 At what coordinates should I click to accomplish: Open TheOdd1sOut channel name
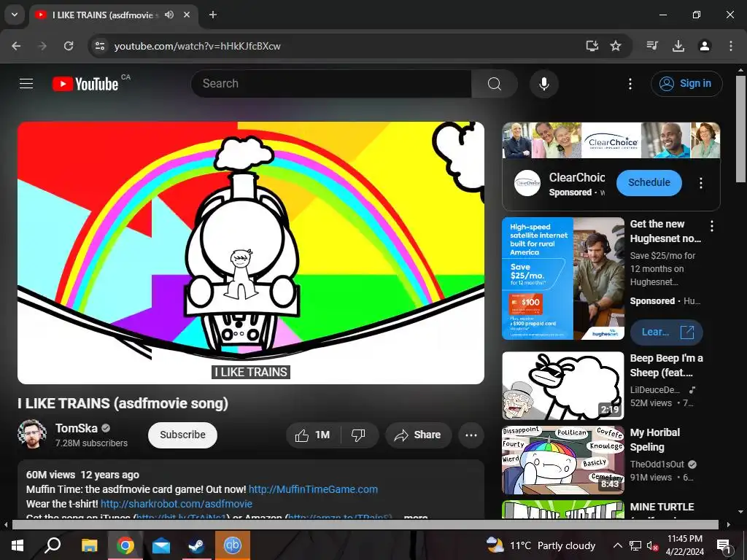657,464
